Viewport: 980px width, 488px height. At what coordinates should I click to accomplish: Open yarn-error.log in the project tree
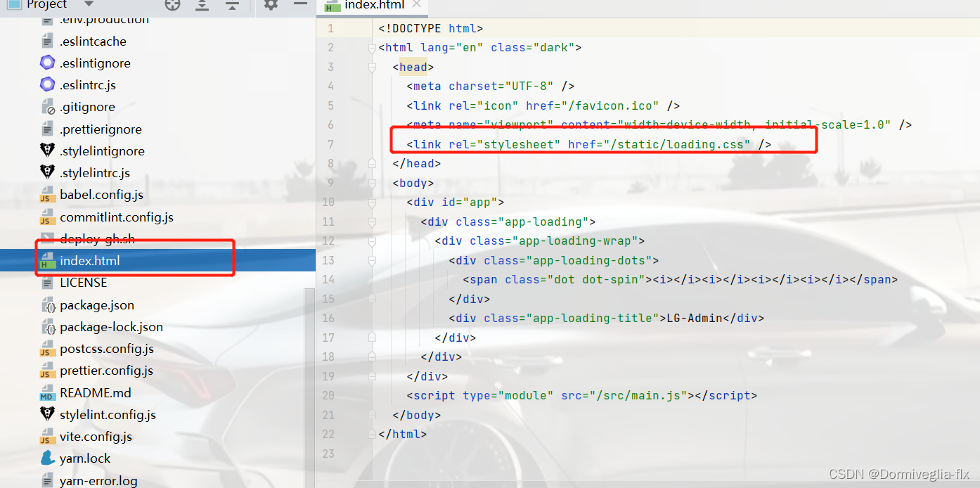pyautogui.click(x=98, y=481)
